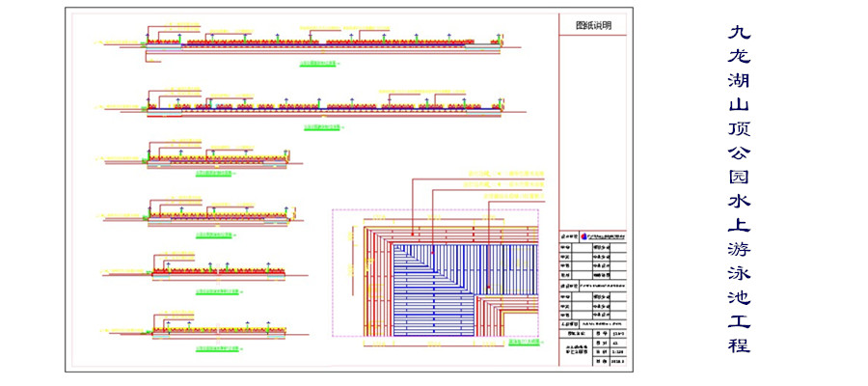868x386 pixels.
Task: Click the third section drawing from top
Action: click(219, 157)
